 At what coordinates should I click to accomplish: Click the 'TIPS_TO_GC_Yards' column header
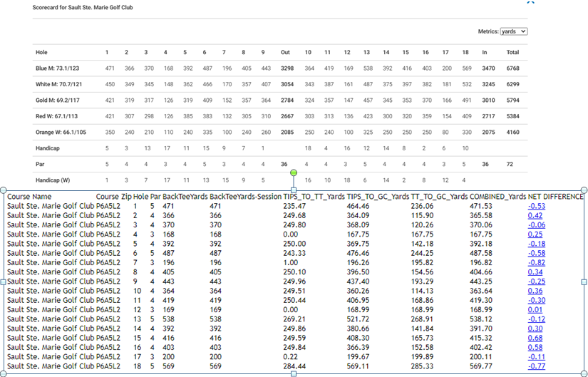[x=378, y=197]
